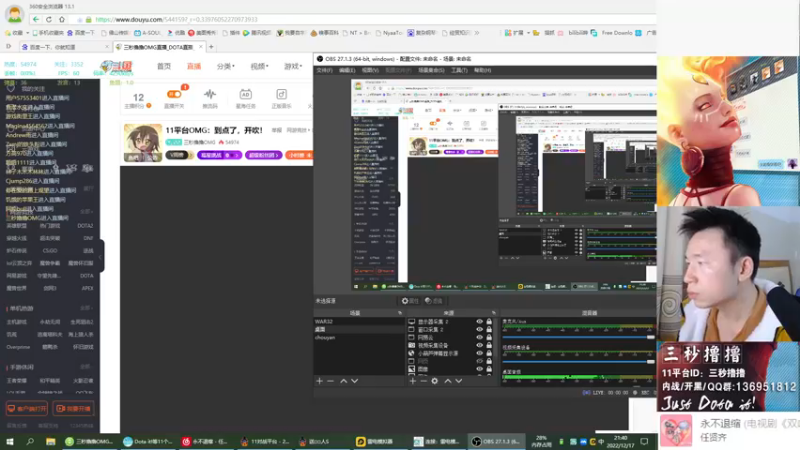Image resolution: width=800 pixels, height=450 pixels.
Task: Lock the 显示器采集 2 source
Action: 489,321
